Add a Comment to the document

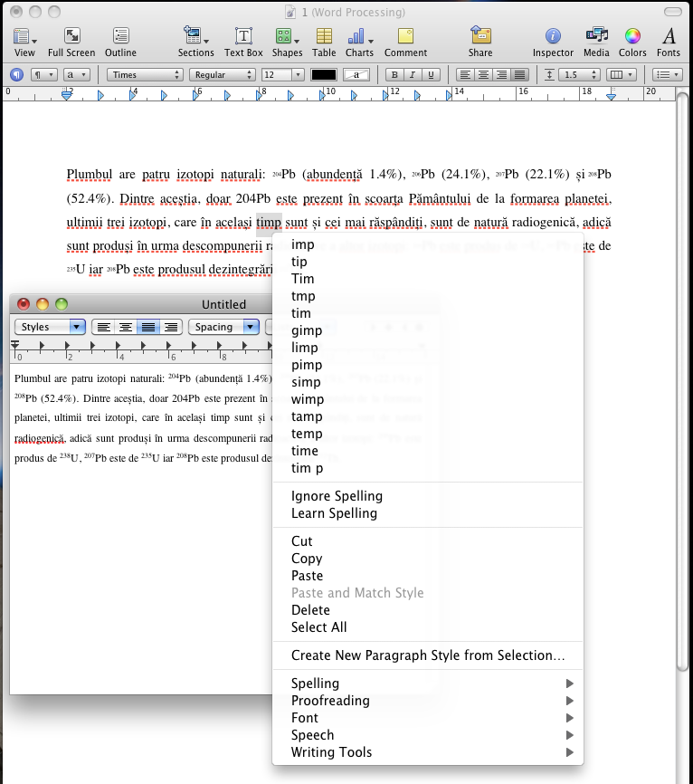click(405, 41)
